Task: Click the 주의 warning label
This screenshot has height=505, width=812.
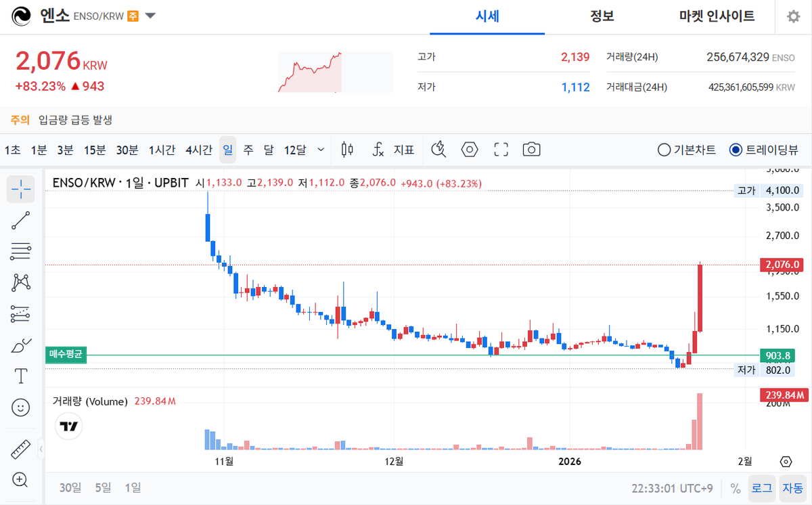Action: [20, 120]
